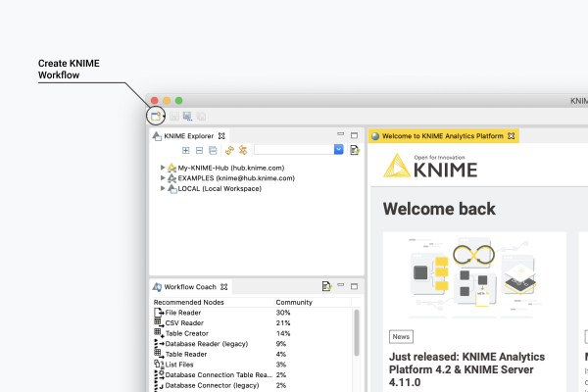Click the KNIME logo on welcome page
This screenshot has height=392, width=588.
tap(430, 166)
